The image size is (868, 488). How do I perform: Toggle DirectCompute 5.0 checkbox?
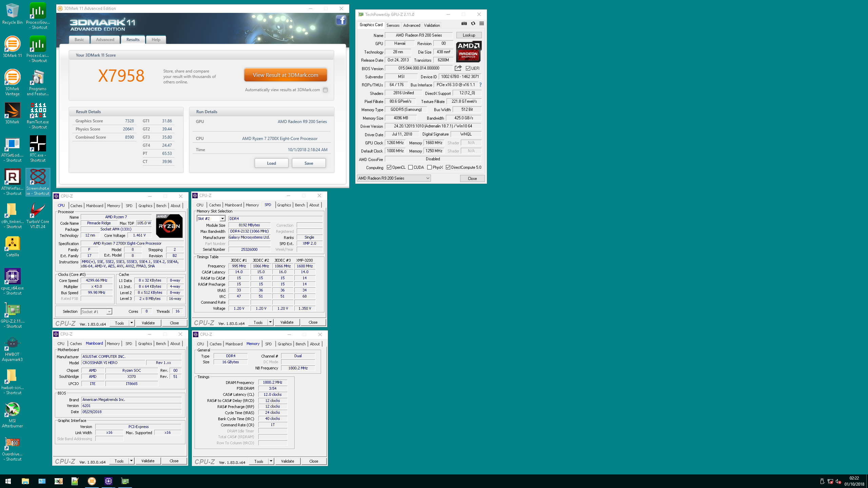(448, 167)
